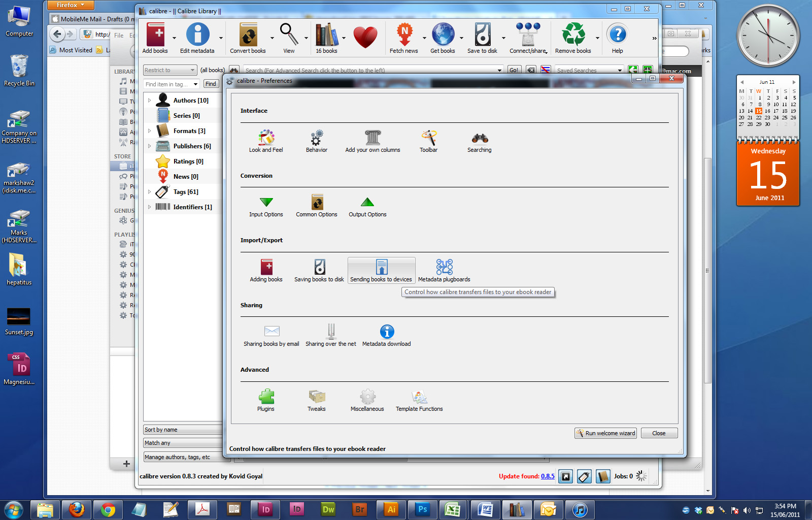The height and width of the screenshot is (520, 812).
Task: Click Find item in tag browser field
Action: (171, 84)
